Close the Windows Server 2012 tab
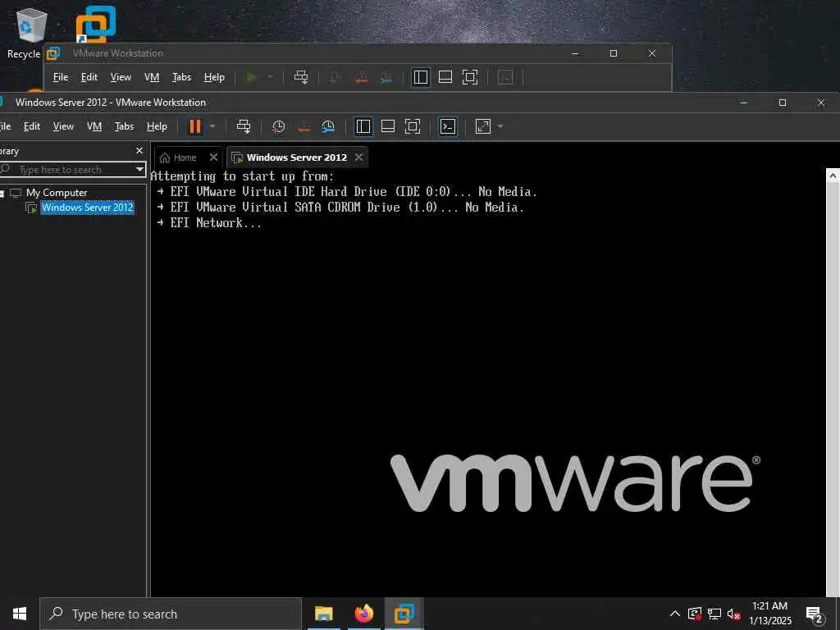840x630 pixels. pyautogui.click(x=359, y=157)
